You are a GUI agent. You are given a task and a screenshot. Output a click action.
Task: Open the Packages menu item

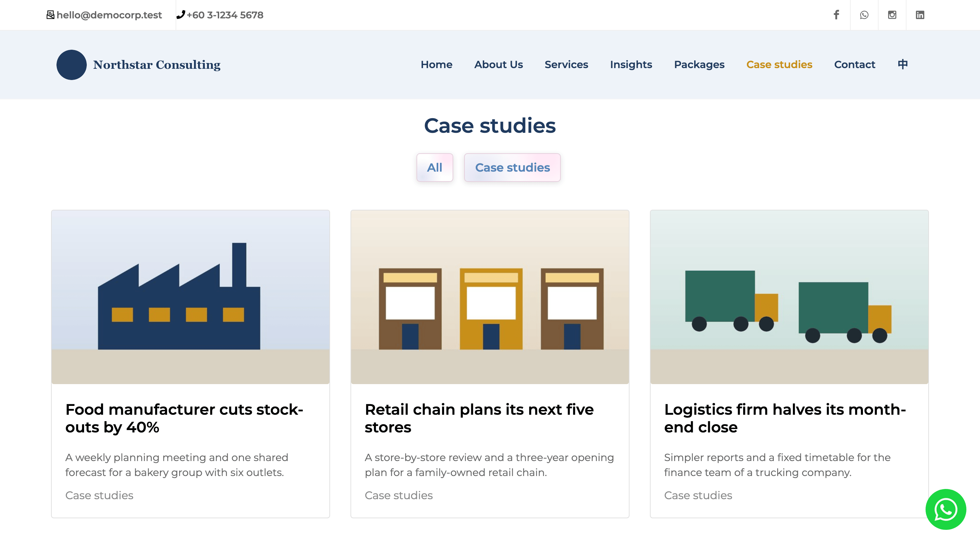click(699, 64)
